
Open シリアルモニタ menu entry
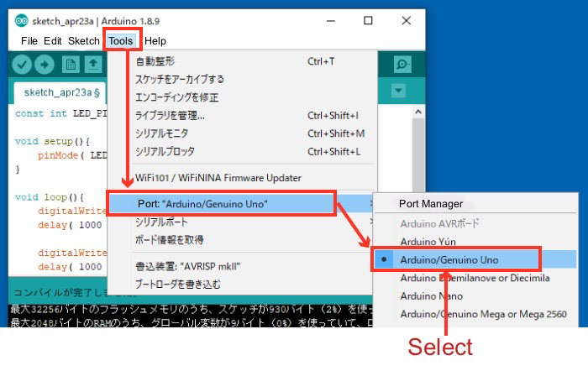(x=242, y=133)
